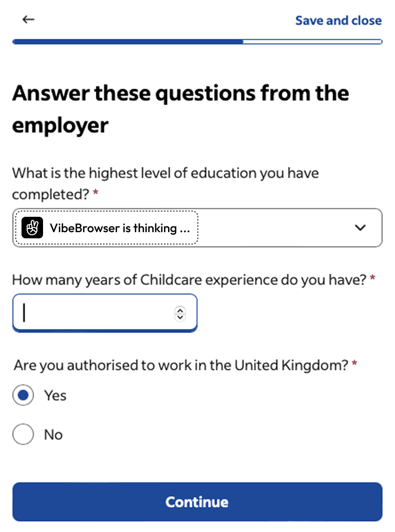Click the 'No' label text
Screen dimensions: 395x532
(53, 434)
